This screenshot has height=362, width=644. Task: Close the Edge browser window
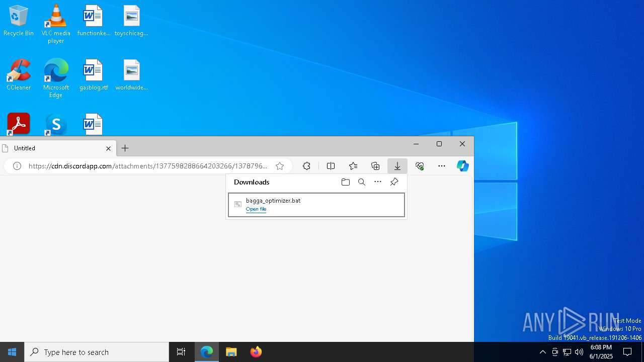point(462,144)
